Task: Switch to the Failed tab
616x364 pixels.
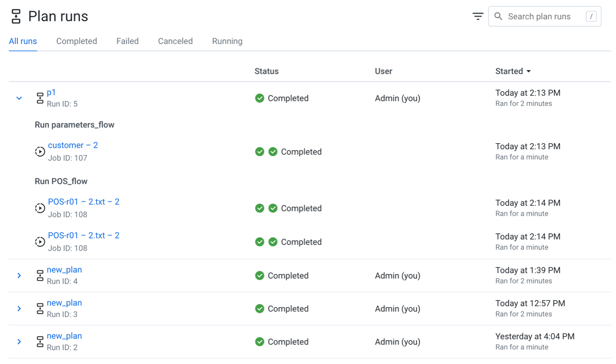Action: pos(127,41)
